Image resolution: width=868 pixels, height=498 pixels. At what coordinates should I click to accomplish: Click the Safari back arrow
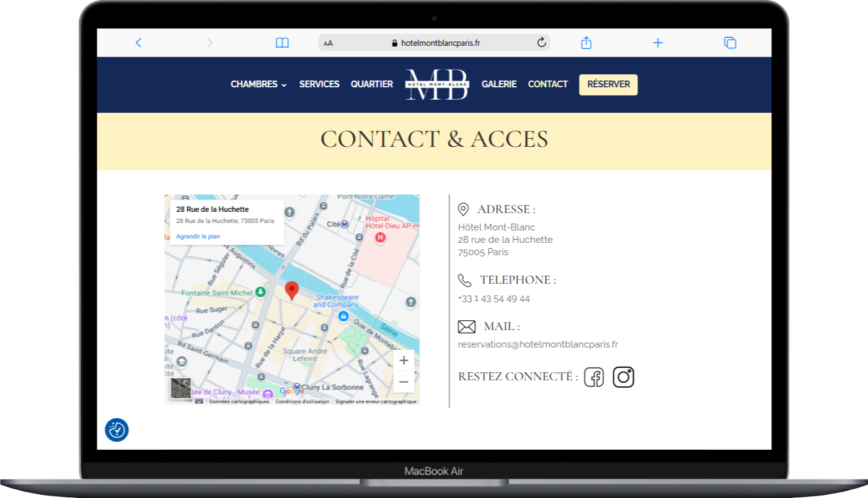pos(138,43)
